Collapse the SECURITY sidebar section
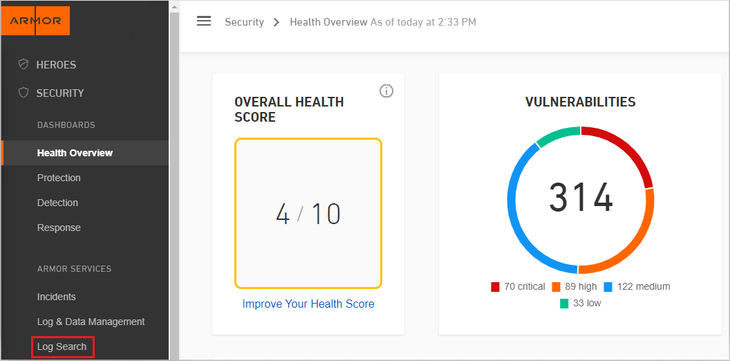 pos(60,93)
